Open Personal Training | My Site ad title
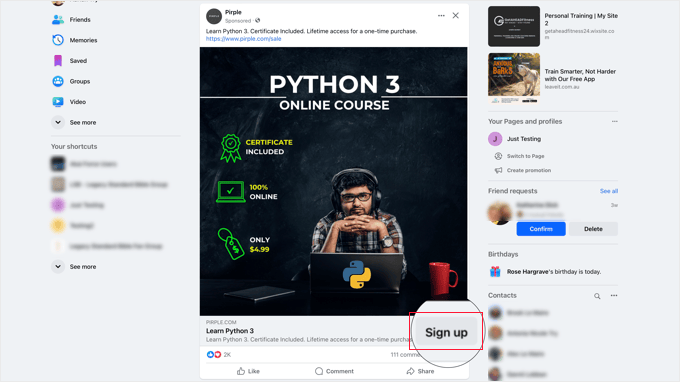Viewport: 680px width, 382px height. tap(581, 19)
